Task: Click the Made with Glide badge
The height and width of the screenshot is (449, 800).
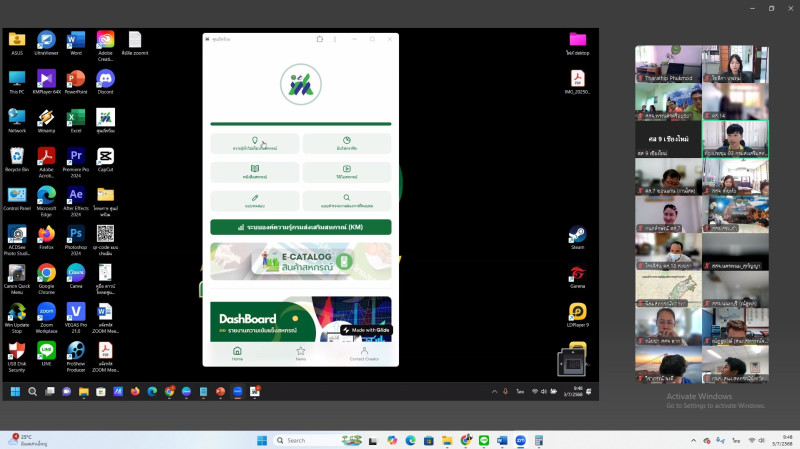Action: point(366,330)
